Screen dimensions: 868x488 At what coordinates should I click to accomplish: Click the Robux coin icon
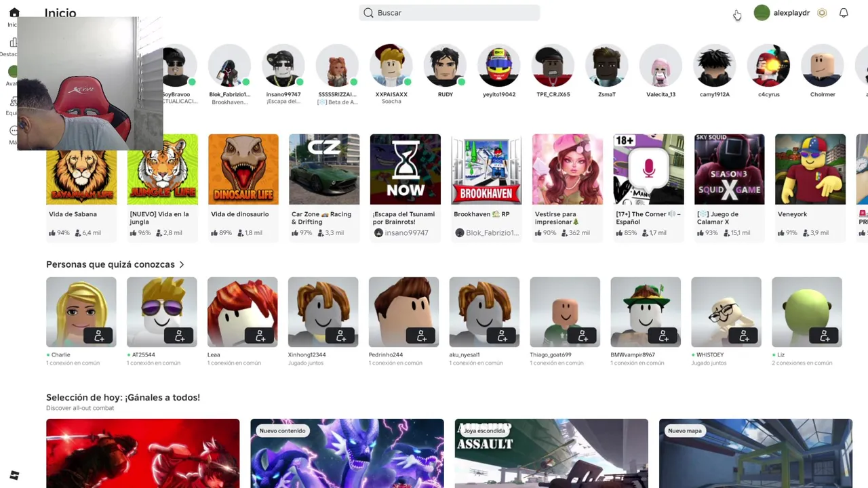click(822, 13)
